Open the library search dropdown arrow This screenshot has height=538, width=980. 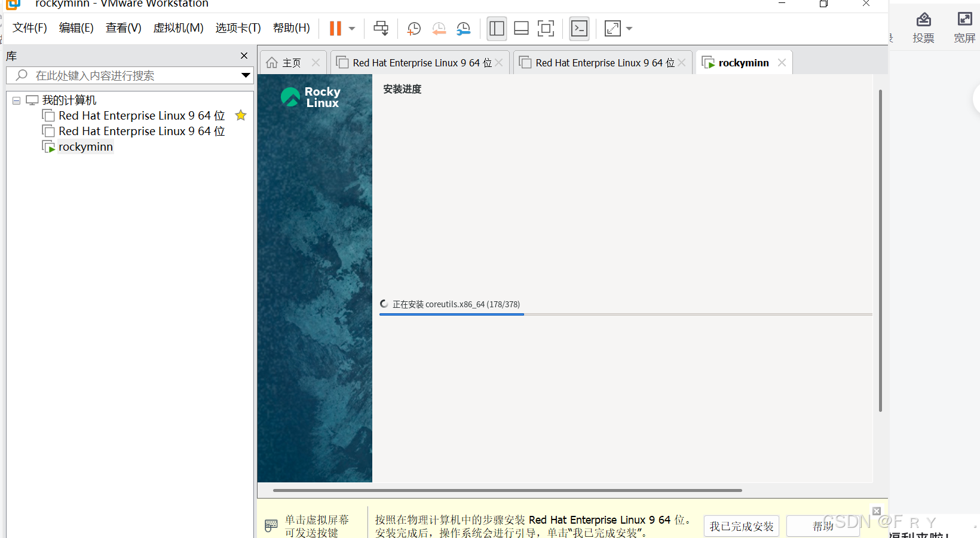pos(246,75)
